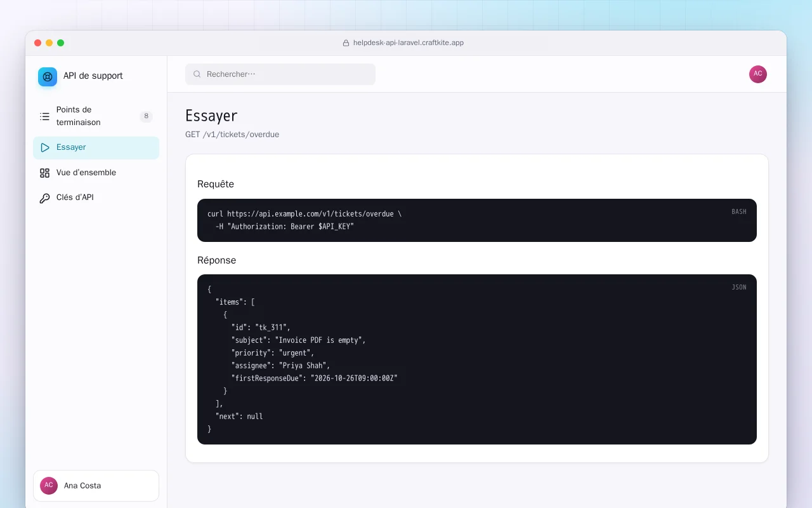Open Points de terminaison in the sidebar
This screenshot has height=508, width=812.
coord(96,116)
